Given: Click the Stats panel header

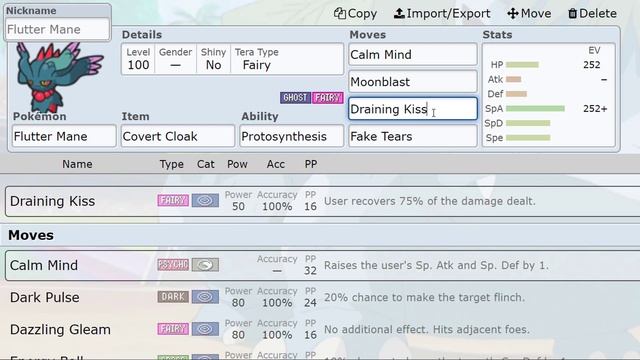Looking at the screenshot, I should tap(497, 35).
